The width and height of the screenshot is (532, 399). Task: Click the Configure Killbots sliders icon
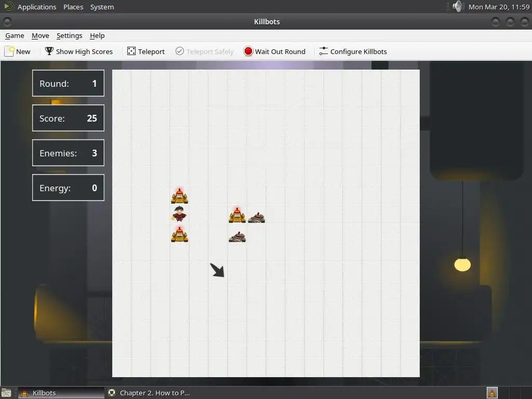pos(323,51)
